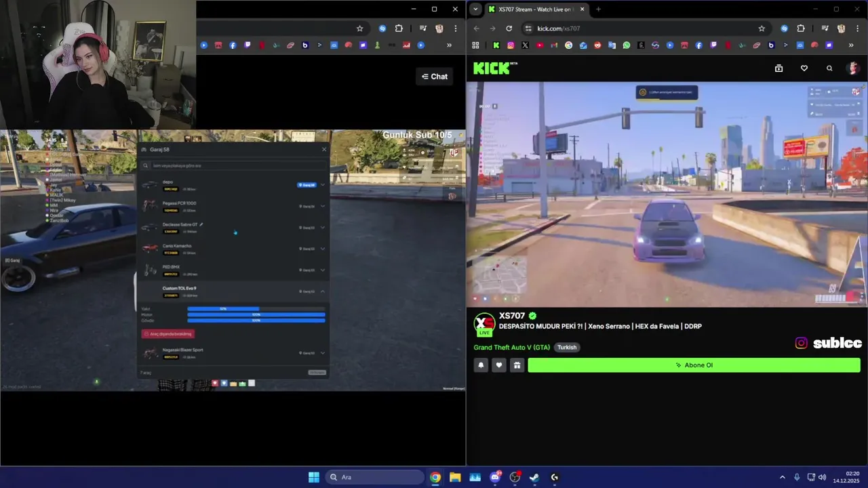The image size is (868, 488).
Task: Open the XS707 channel name link
Action: 512,316
